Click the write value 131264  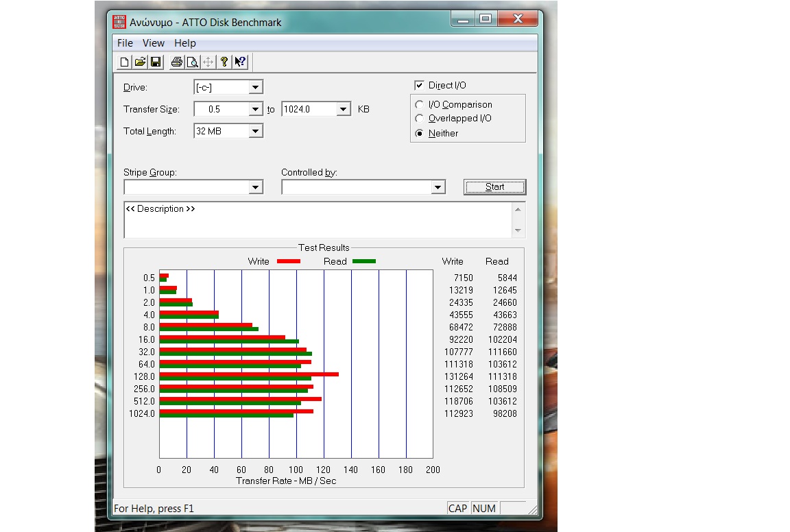pos(459,377)
